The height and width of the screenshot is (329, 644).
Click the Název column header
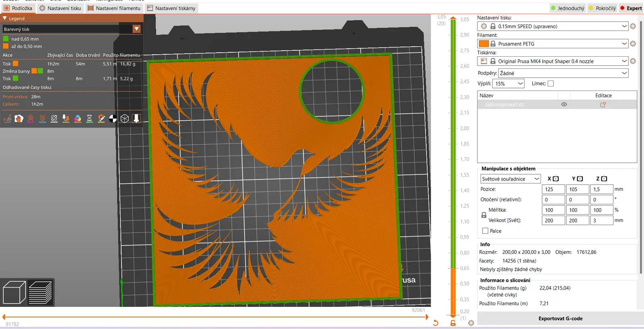518,95
